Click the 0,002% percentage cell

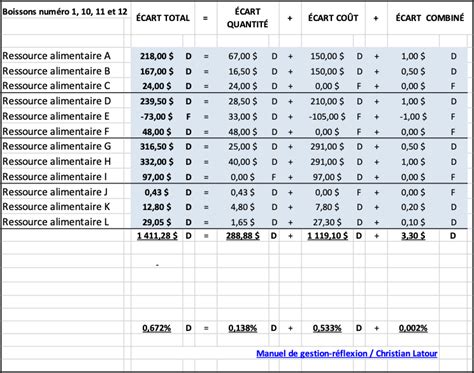(x=413, y=328)
